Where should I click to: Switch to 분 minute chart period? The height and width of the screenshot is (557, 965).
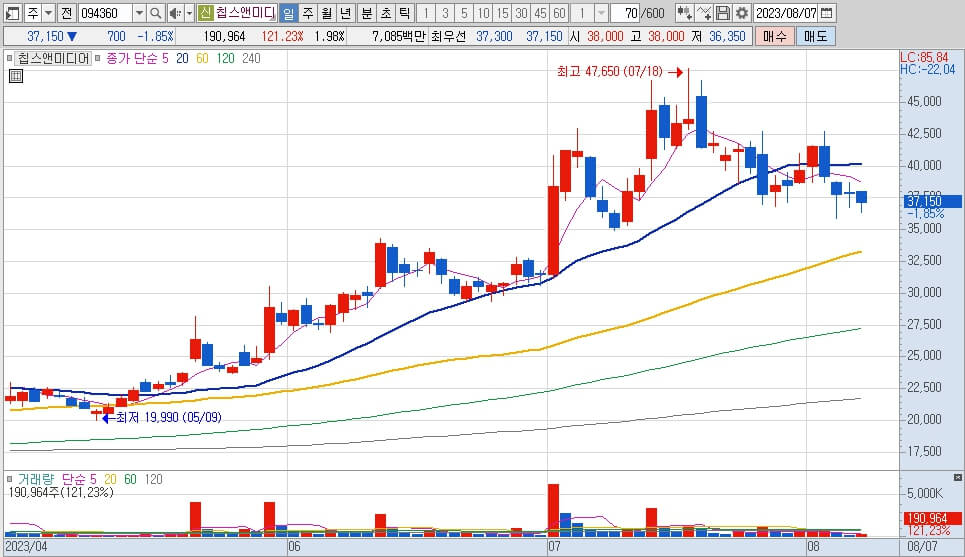[367, 13]
